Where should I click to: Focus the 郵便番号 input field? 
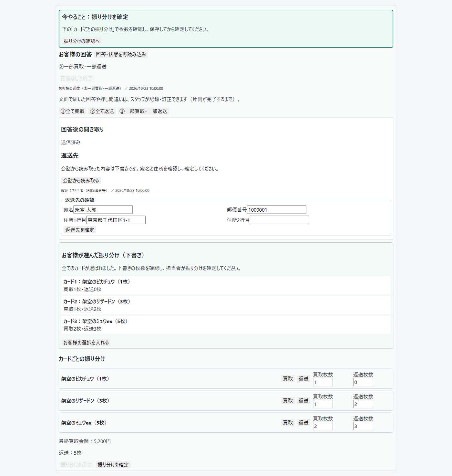pos(277,210)
